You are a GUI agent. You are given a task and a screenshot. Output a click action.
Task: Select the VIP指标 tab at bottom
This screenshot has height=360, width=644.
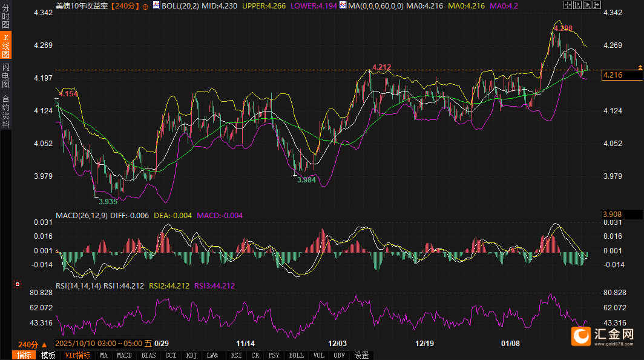(78, 355)
